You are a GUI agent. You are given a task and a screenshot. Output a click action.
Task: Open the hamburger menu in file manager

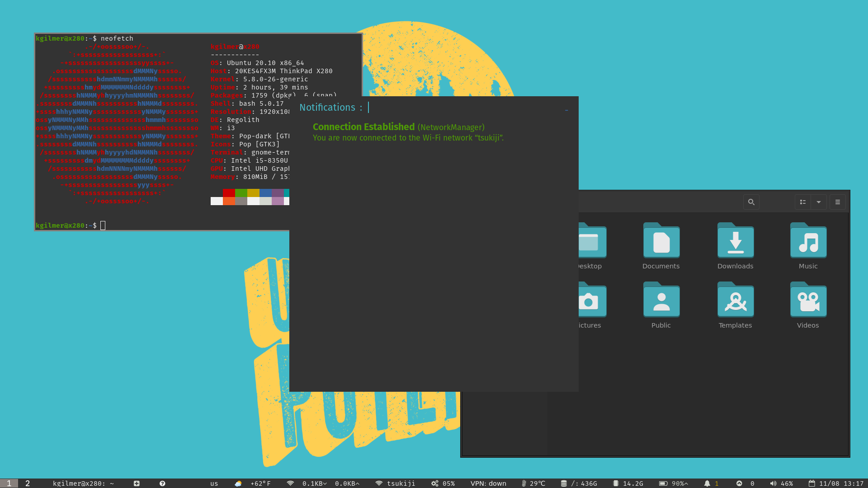click(x=838, y=202)
